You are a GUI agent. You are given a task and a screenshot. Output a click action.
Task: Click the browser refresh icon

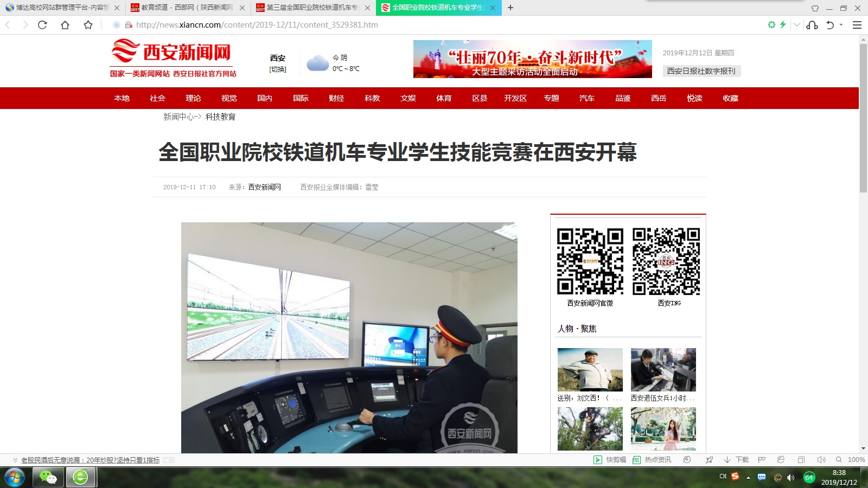(42, 25)
